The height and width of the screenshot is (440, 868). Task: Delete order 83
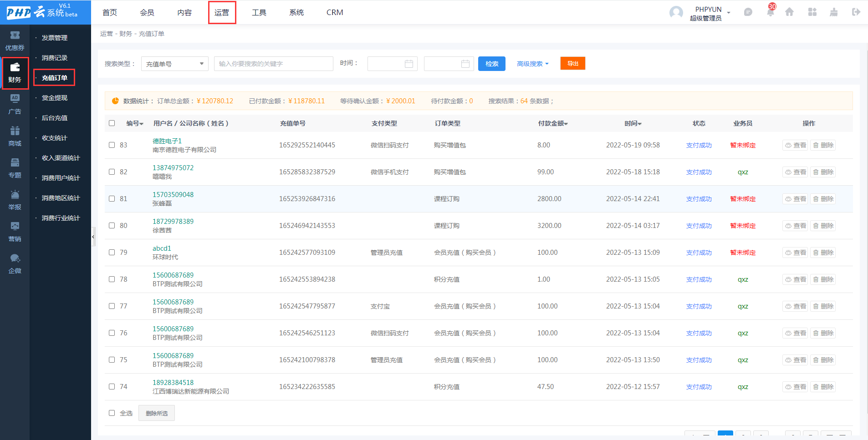coord(823,145)
